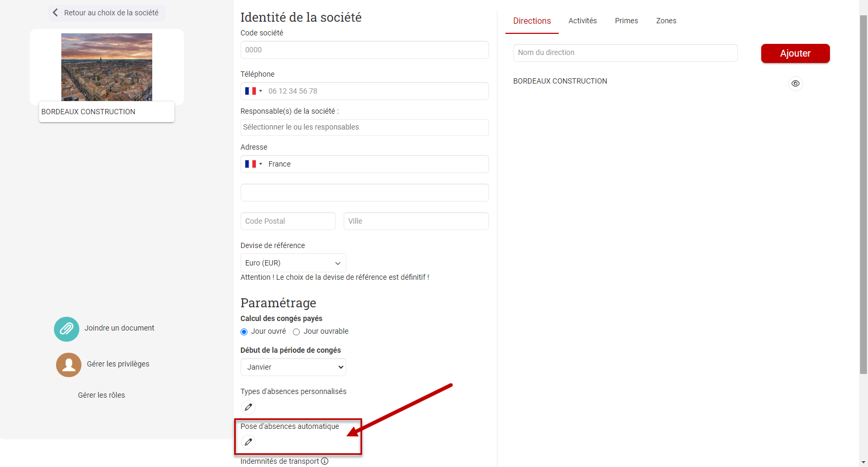Click the empty street address field
868x467 pixels.
(365, 193)
